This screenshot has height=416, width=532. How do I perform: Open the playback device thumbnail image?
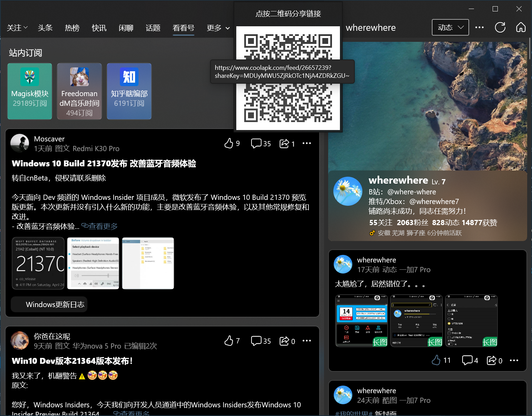93,263
